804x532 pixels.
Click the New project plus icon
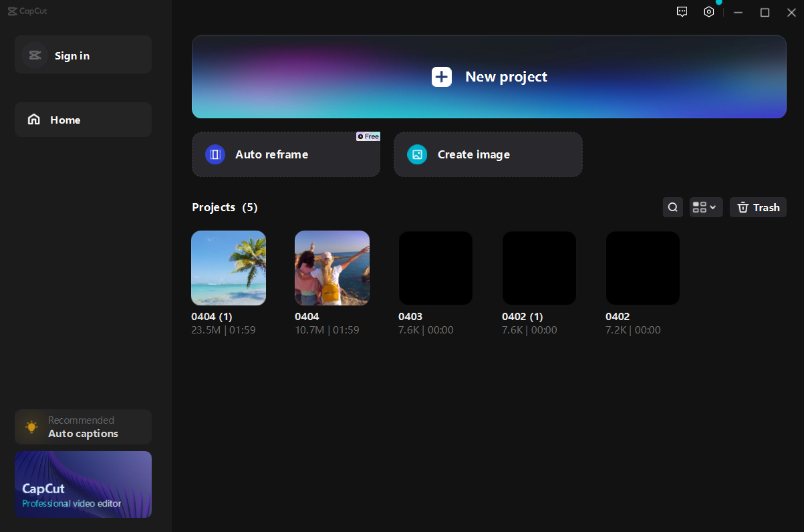442,77
